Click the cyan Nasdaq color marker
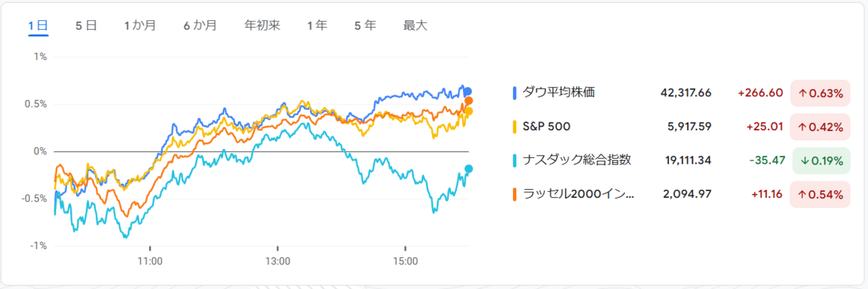Viewport: 868px width, 289px height. tap(514, 161)
